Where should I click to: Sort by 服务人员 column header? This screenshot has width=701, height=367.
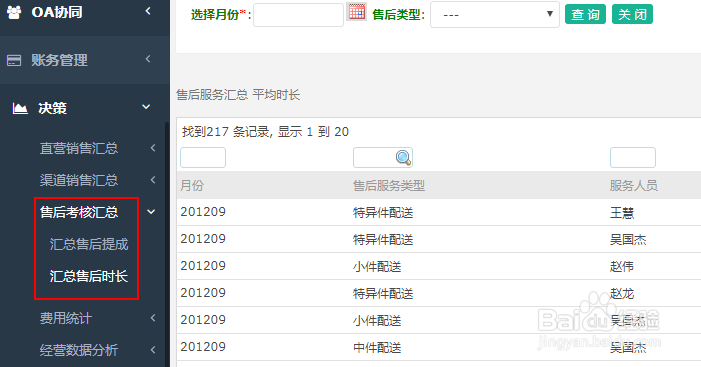pos(633,186)
